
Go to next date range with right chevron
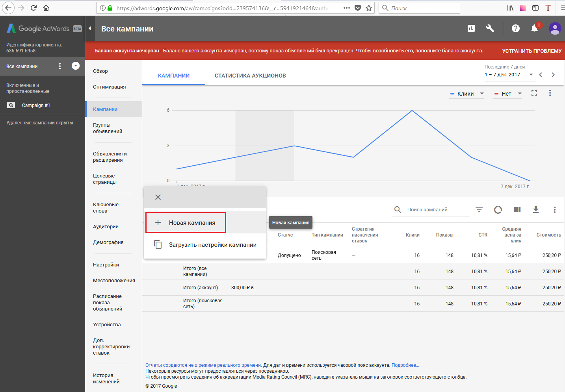point(553,75)
